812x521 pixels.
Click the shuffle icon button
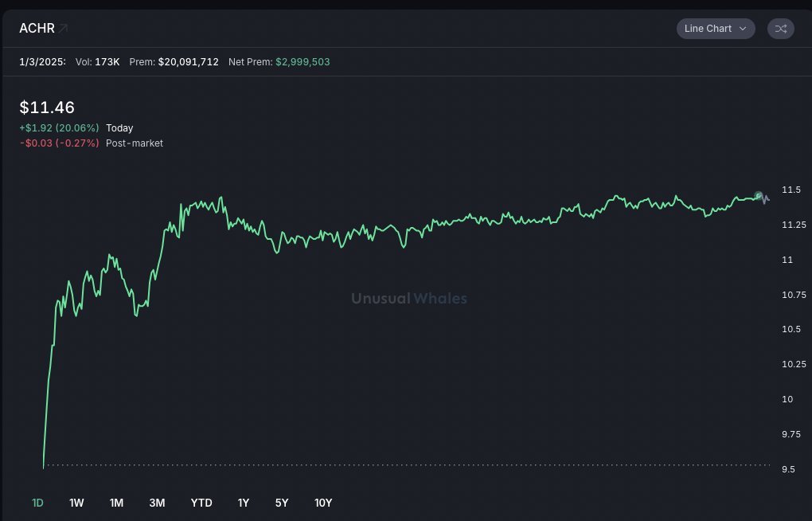tap(780, 29)
